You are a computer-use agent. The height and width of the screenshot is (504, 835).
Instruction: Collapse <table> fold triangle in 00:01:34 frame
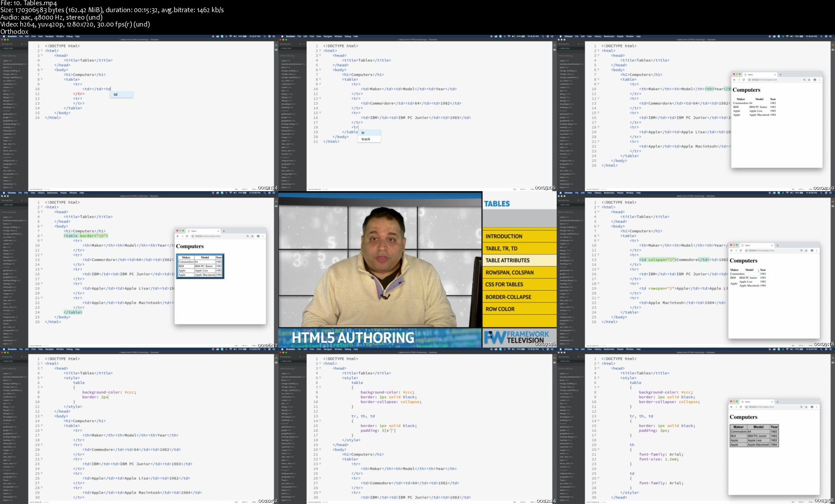point(42,80)
